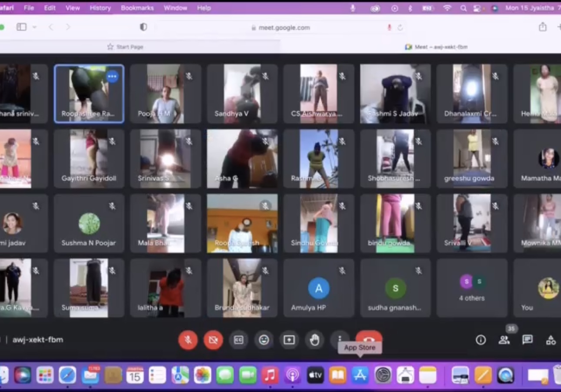Click the name Sushma N Poojar

pyautogui.click(x=89, y=243)
